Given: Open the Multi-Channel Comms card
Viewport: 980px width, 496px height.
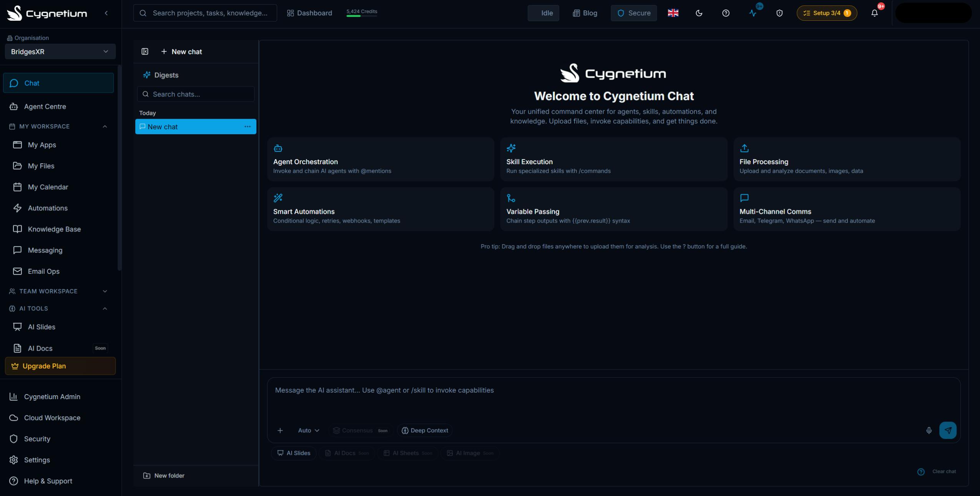Looking at the screenshot, I should (847, 209).
